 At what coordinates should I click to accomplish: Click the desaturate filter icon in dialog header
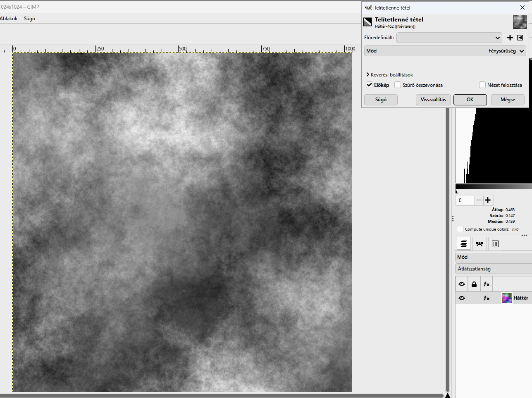(367, 22)
